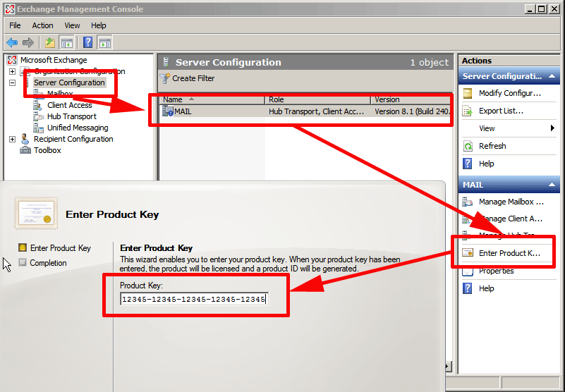Expand Organization Configuration tree node

pos(12,71)
